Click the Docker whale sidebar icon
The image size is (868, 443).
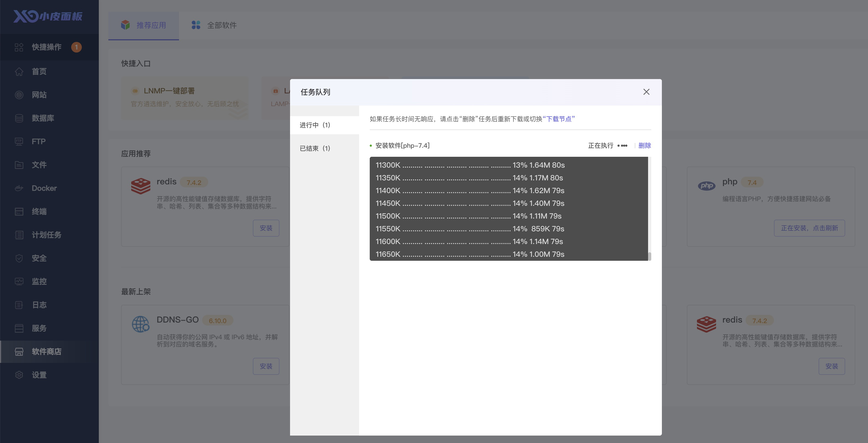click(19, 188)
